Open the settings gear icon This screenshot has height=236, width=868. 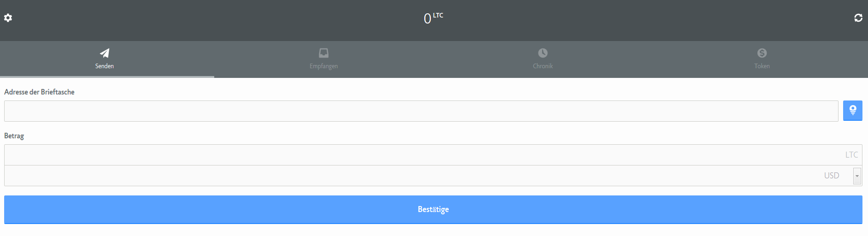click(x=8, y=18)
